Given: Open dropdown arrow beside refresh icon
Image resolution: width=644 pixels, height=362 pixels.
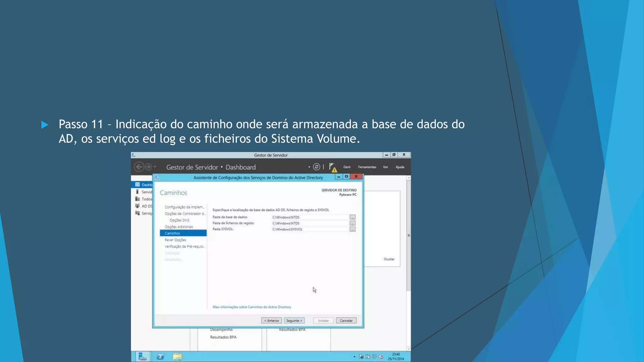Looking at the screenshot, I should coord(309,167).
